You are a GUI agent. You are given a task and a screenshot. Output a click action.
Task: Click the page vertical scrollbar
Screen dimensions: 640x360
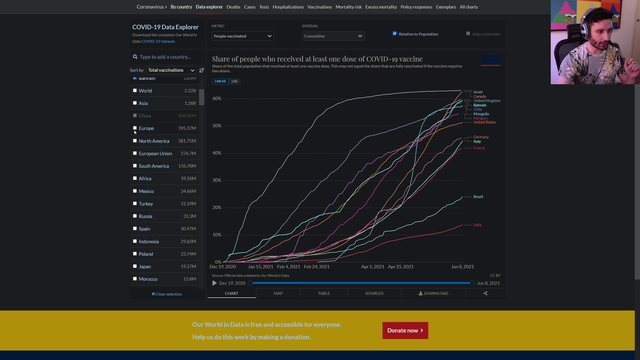[637, 182]
